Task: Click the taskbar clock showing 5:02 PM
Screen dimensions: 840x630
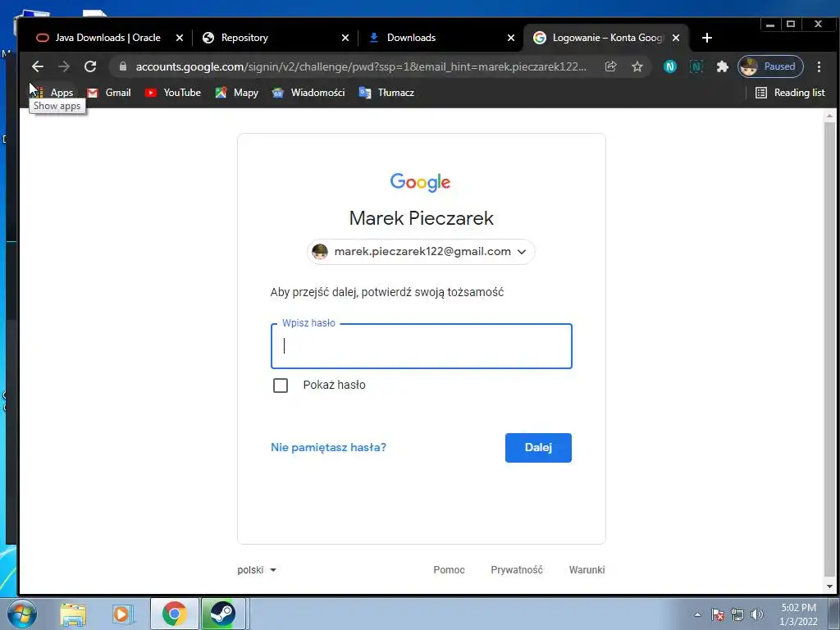Action: [798, 614]
